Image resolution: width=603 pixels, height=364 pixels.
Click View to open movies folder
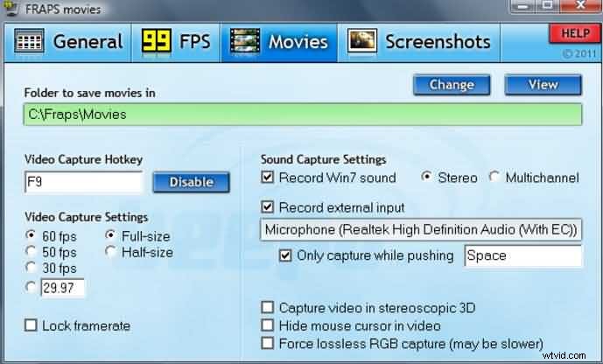(x=543, y=85)
